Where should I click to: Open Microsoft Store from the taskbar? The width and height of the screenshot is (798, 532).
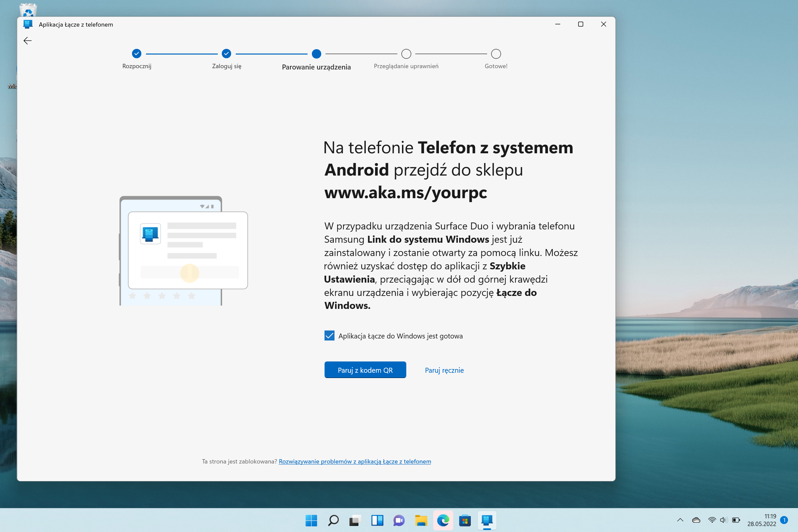coord(465,520)
